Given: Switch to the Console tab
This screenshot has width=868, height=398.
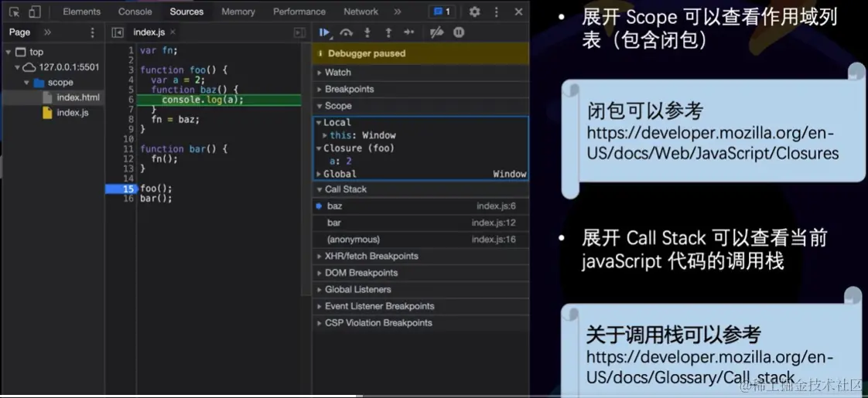Looking at the screenshot, I should [x=135, y=12].
